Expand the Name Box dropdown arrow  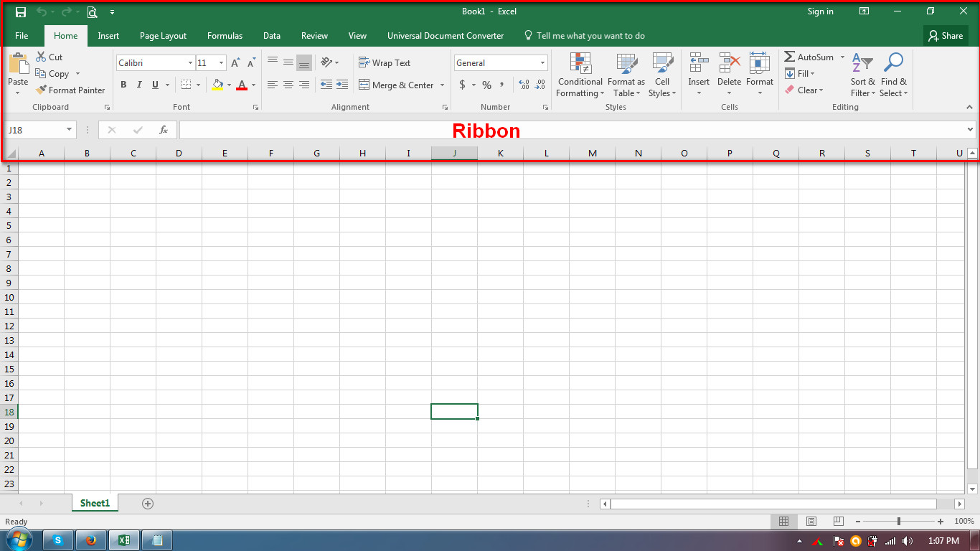pos(70,130)
